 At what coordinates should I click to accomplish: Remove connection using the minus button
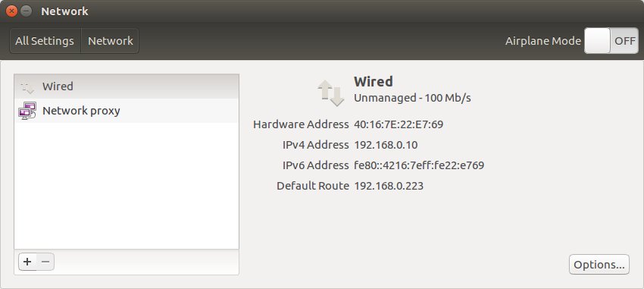[x=45, y=262]
